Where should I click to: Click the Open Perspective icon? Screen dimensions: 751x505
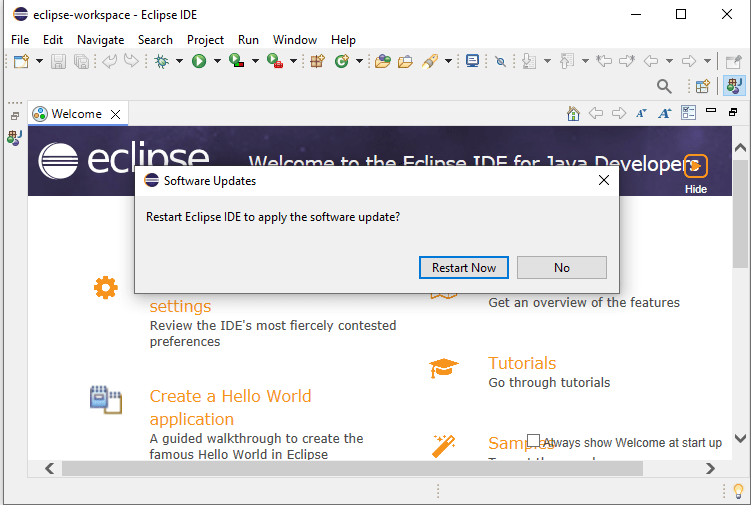703,86
